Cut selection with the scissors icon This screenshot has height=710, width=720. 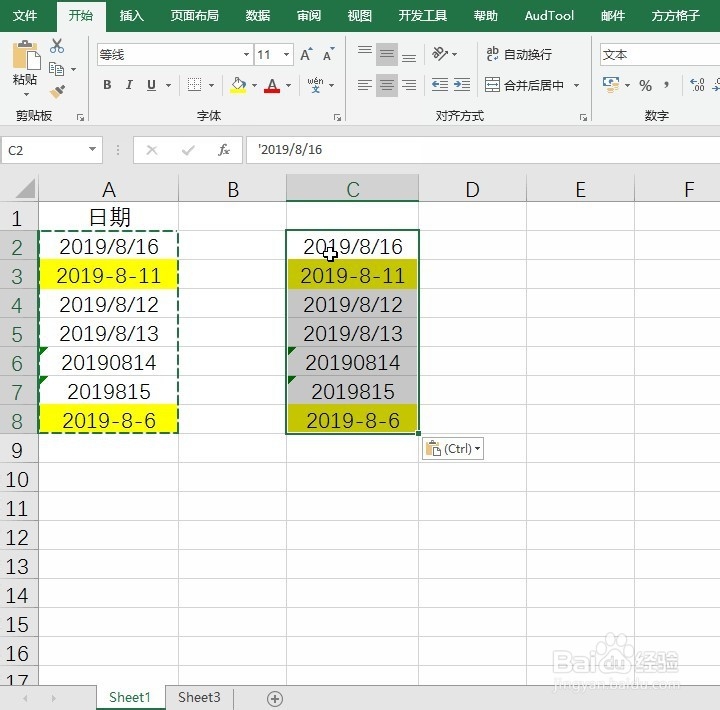57,46
